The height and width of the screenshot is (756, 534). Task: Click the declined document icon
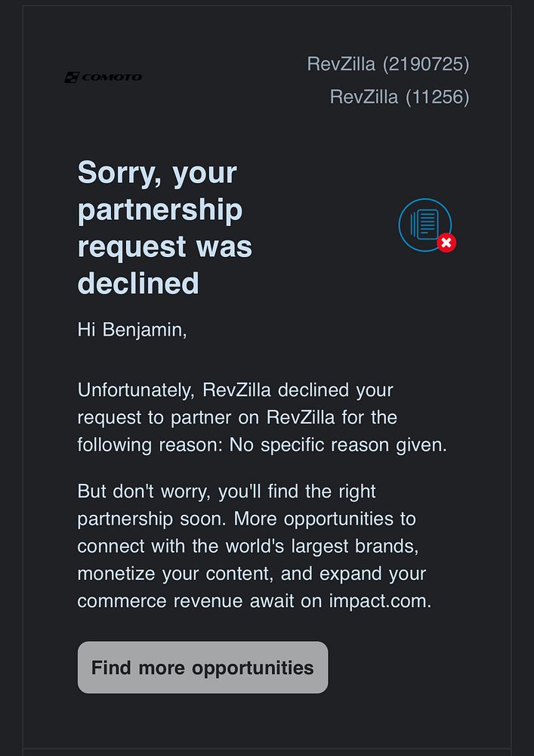[424, 224]
